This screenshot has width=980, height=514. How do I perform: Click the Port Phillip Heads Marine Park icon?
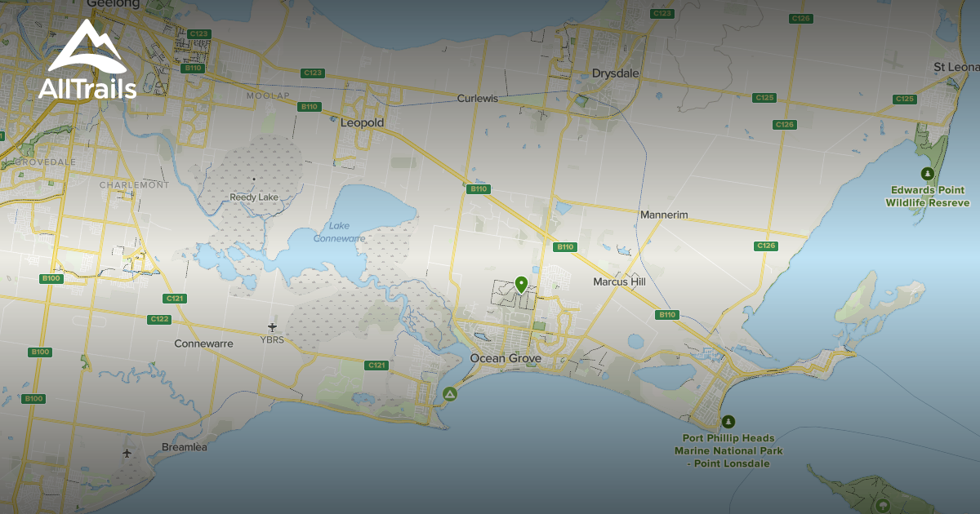tap(728, 422)
